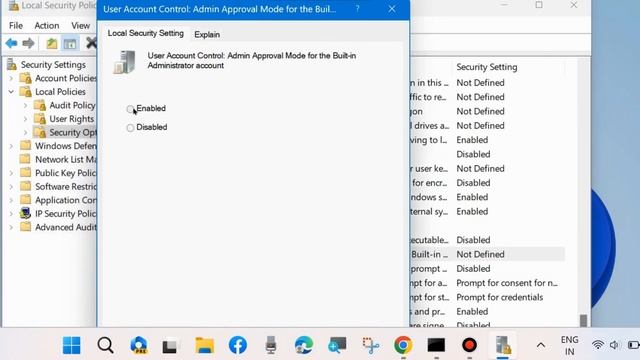Open the Wi-Fi network tray icon
This screenshot has height=360, width=640.
(x=598, y=345)
